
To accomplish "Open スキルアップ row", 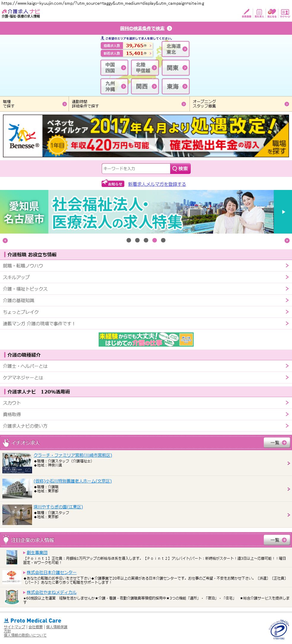I will [146, 277].
